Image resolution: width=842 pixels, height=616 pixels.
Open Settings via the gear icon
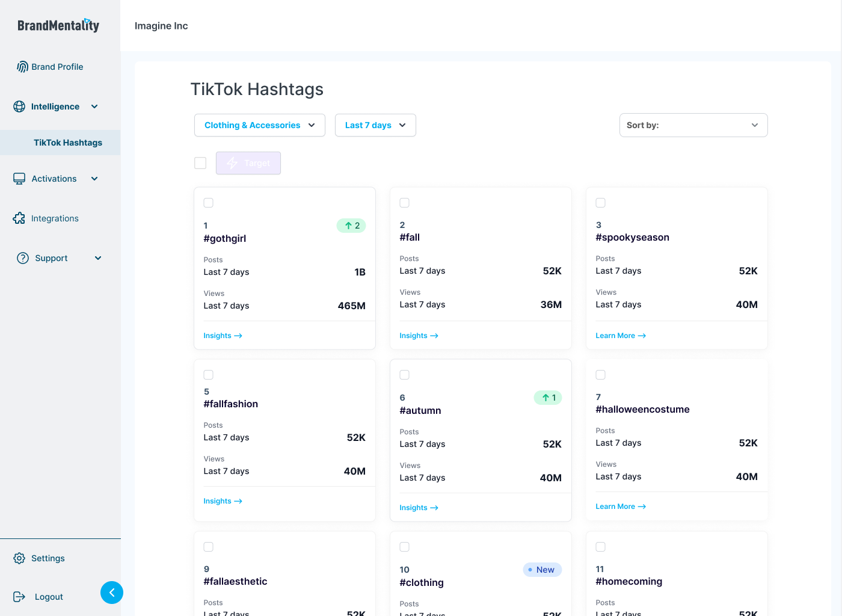click(19, 558)
